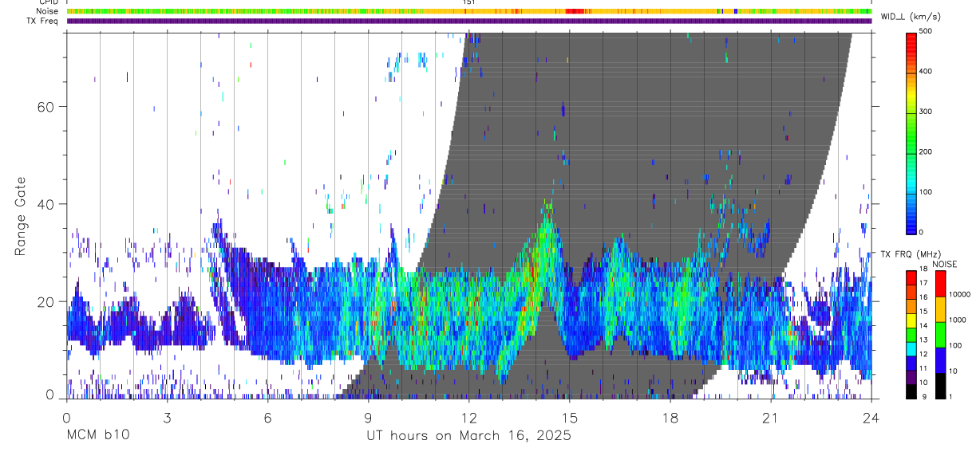
Task: Click the '10000' noise scale label
Action: (960, 294)
